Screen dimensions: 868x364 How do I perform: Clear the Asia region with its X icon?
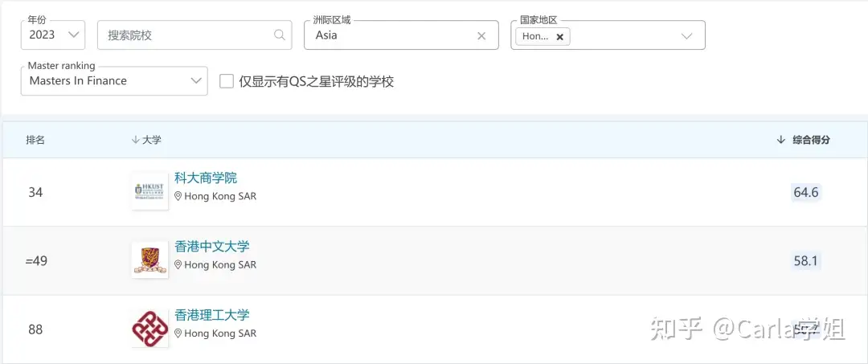click(481, 35)
